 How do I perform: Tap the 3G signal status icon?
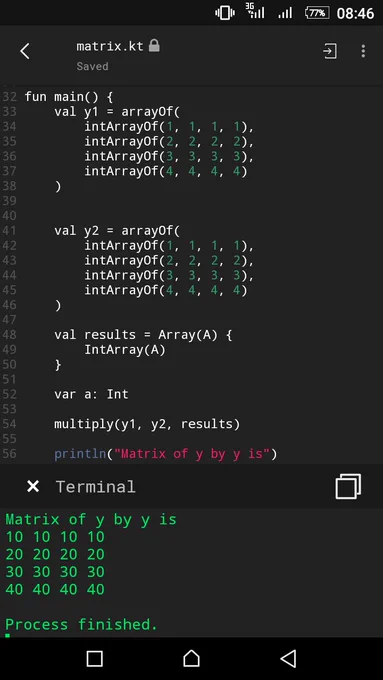point(255,11)
